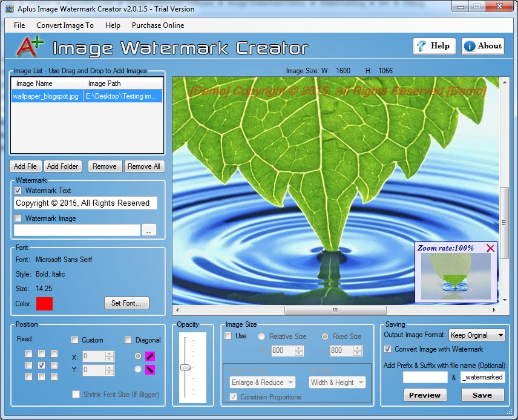Image resolution: width=518 pixels, height=420 pixels.
Task: Select wallpaper_blogspot.jpg in image list
Action: (x=87, y=96)
